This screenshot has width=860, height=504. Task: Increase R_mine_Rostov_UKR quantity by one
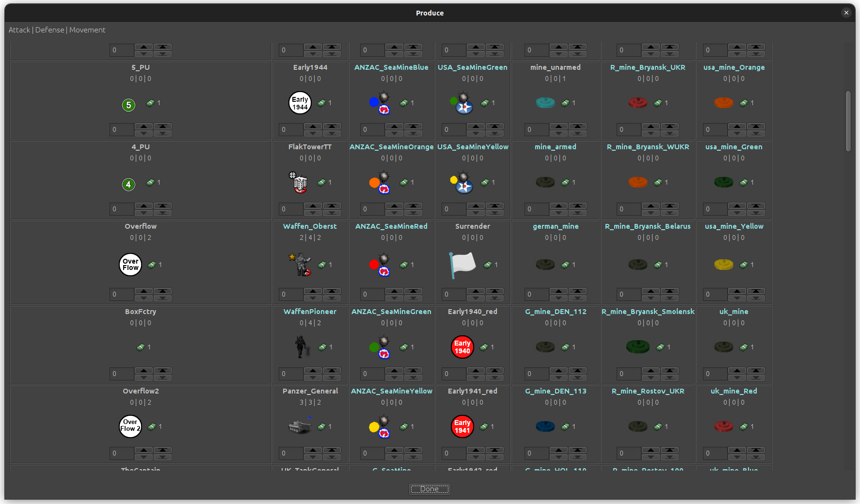pos(651,450)
